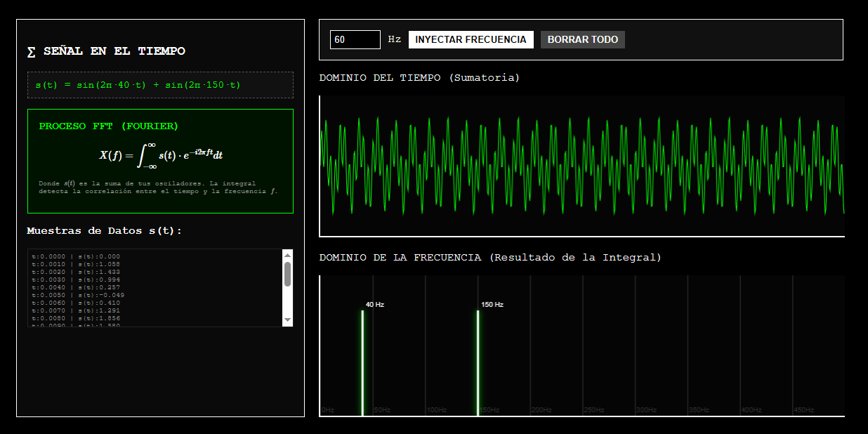Click the 'PROCESO FFT (FOURIER)' heading

click(x=109, y=126)
